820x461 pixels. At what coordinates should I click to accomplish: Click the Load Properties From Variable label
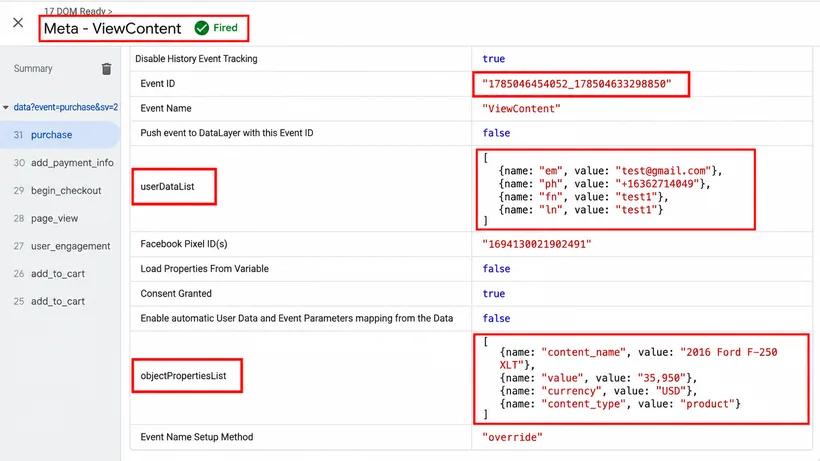click(204, 269)
